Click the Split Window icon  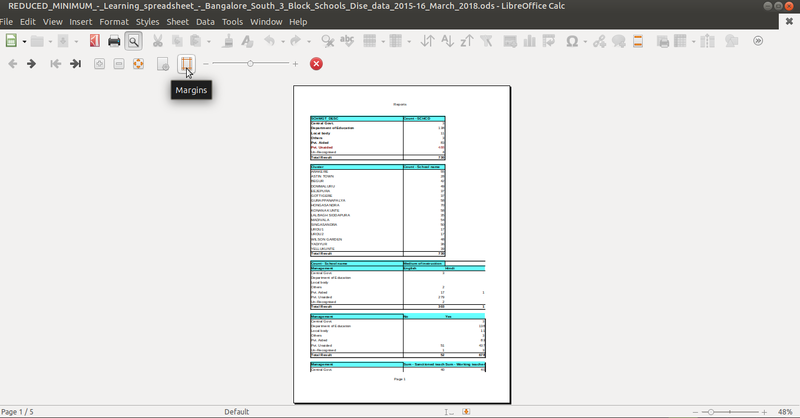tap(707, 41)
